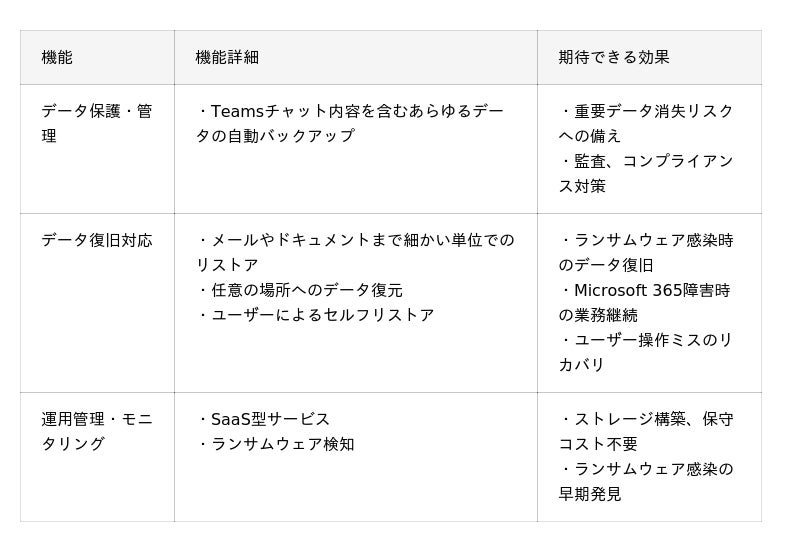Click the '業務継続' text line
The width and height of the screenshot is (800, 552).
[597, 315]
